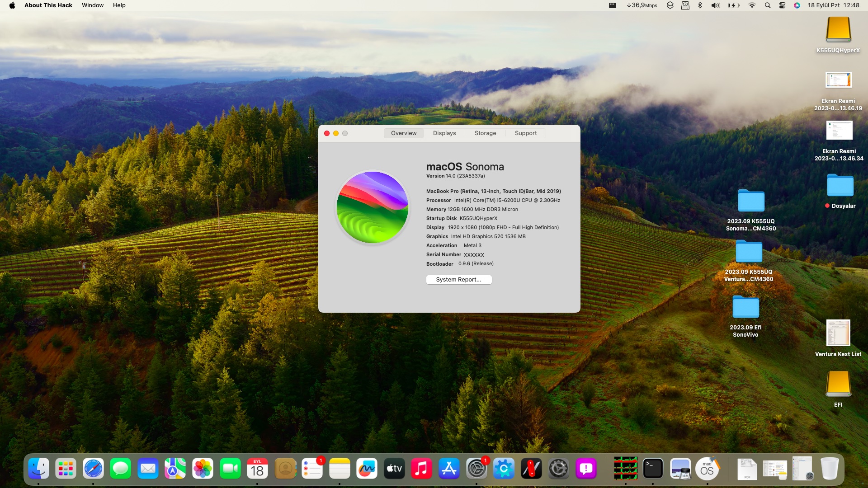Click the Feedback Assistant dock icon
The width and height of the screenshot is (868, 488).
586,469
